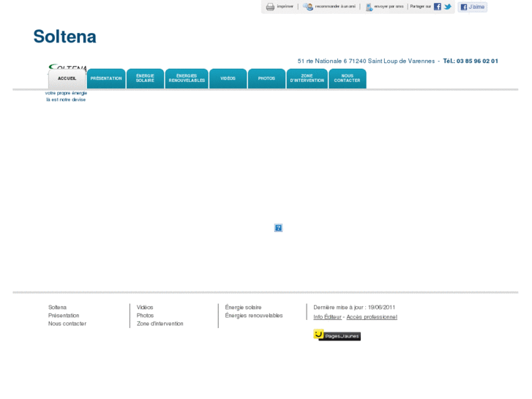The height and width of the screenshot is (399, 532).
Task: Click the recommander à un ami link
Action: [x=335, y=7]
